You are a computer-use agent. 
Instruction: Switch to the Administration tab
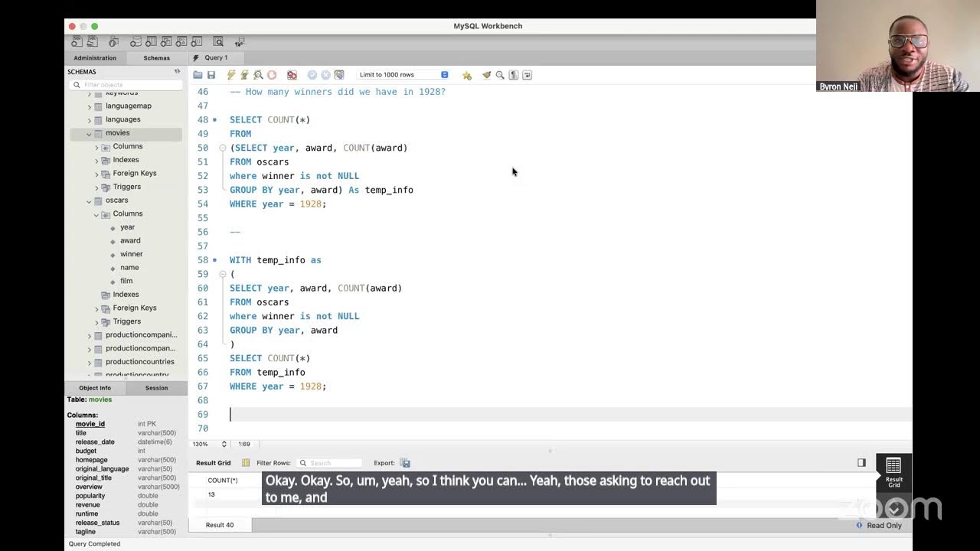(95, 58)
